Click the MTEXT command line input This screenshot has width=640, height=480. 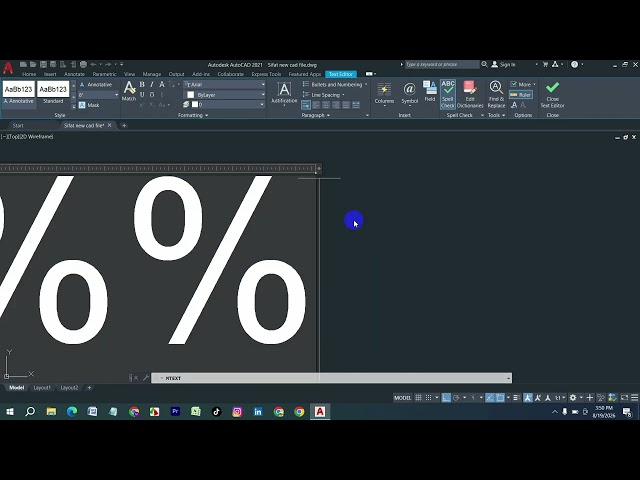(x=331, y=378)
